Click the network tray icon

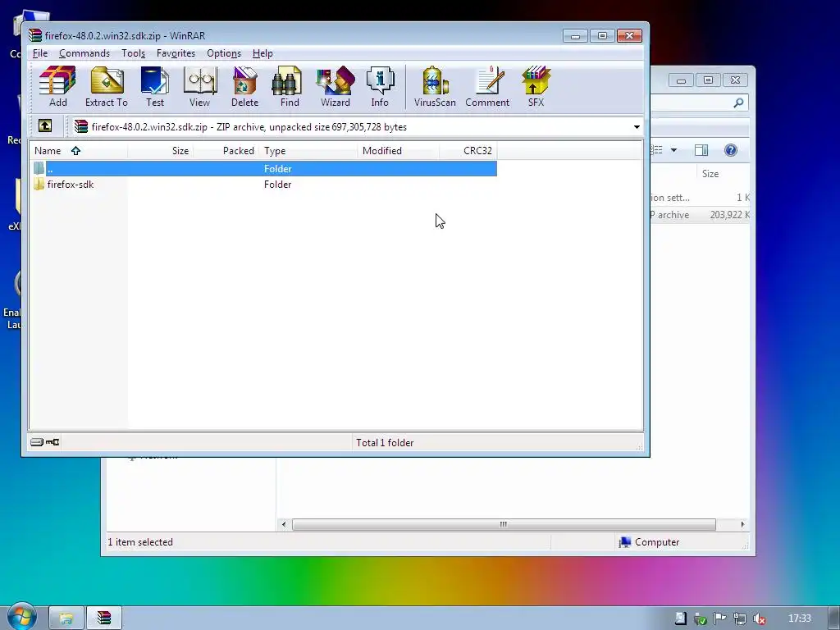739,619
